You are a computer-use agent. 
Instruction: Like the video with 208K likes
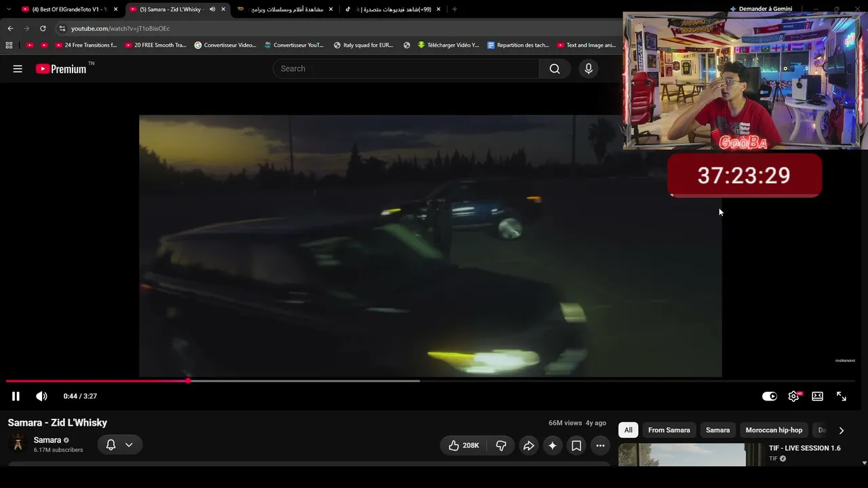pos(464,445)
